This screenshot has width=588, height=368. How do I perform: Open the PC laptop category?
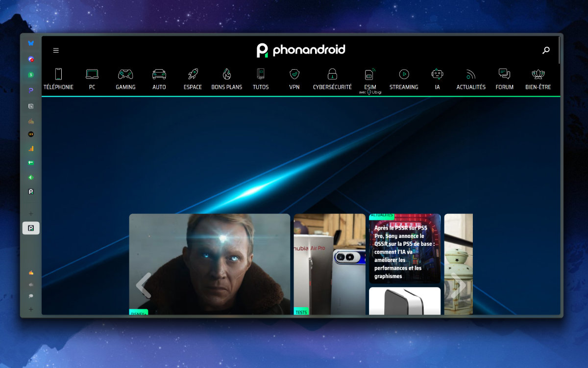[92, 79]
